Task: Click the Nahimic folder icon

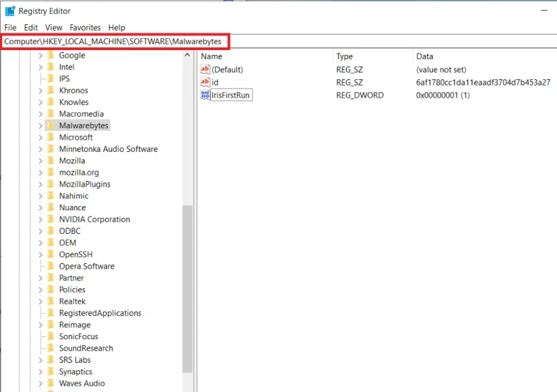Action: [x=51, y=196]
